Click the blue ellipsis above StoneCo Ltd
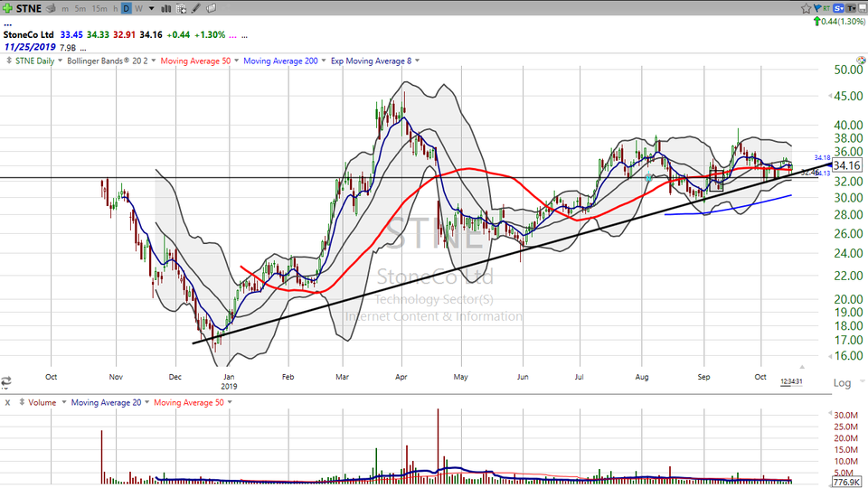The image size is (868, 488). point(8,25)
